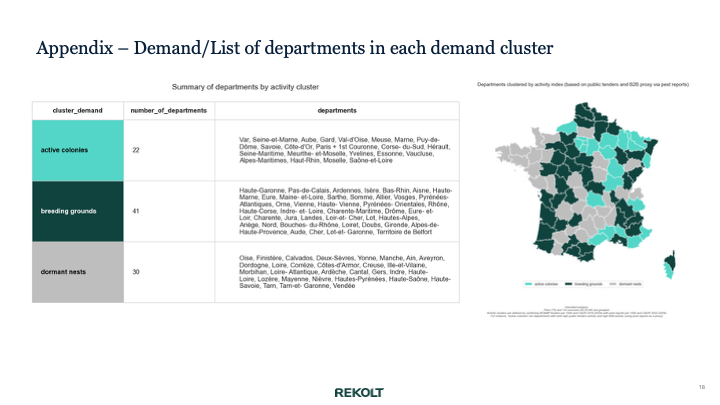Click the map title 'Departments clustered by activity index'
Image resolution: width=720 pixels, height=405 pixels.
click(583, 84)
